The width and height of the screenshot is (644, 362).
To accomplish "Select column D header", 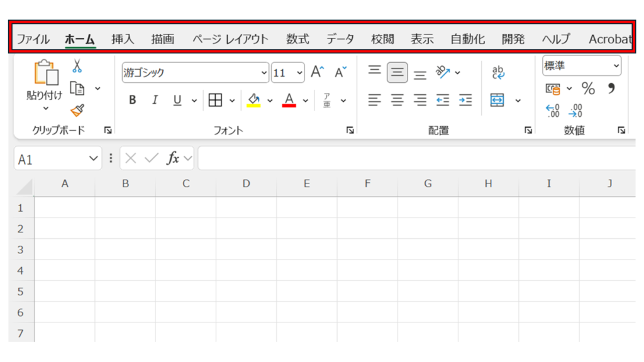I will pos(246,184).
